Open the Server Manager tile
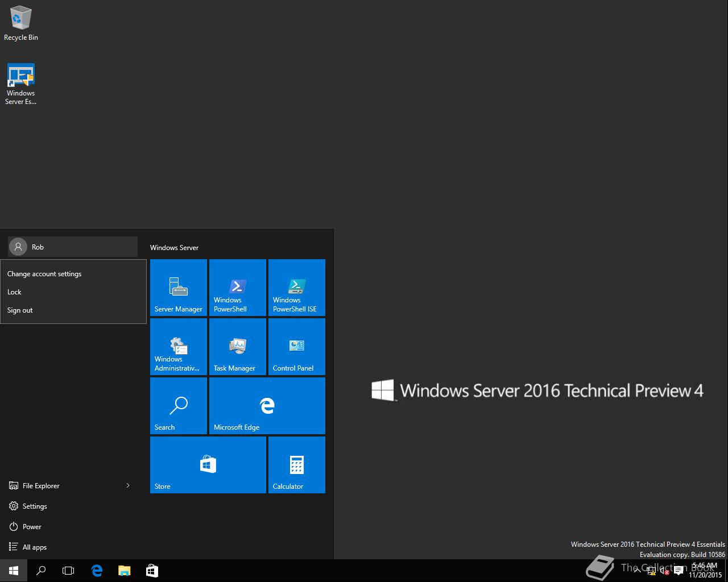The image size is (728, 582). 179,288
